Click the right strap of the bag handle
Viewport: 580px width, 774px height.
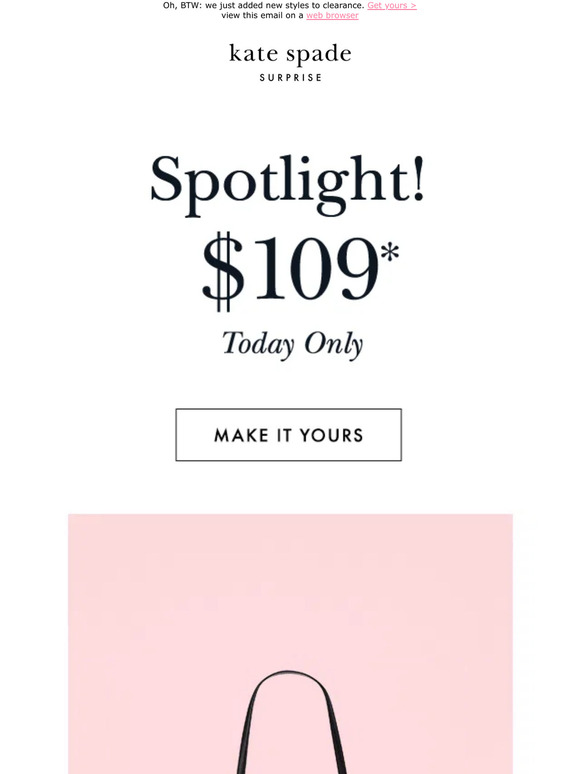[x=336, y=731]
